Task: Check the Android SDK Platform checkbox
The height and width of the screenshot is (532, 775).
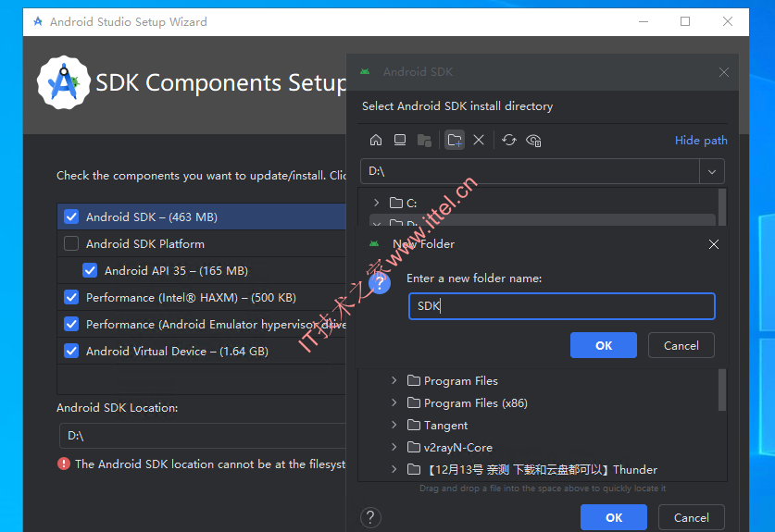Action: [71, 243]
